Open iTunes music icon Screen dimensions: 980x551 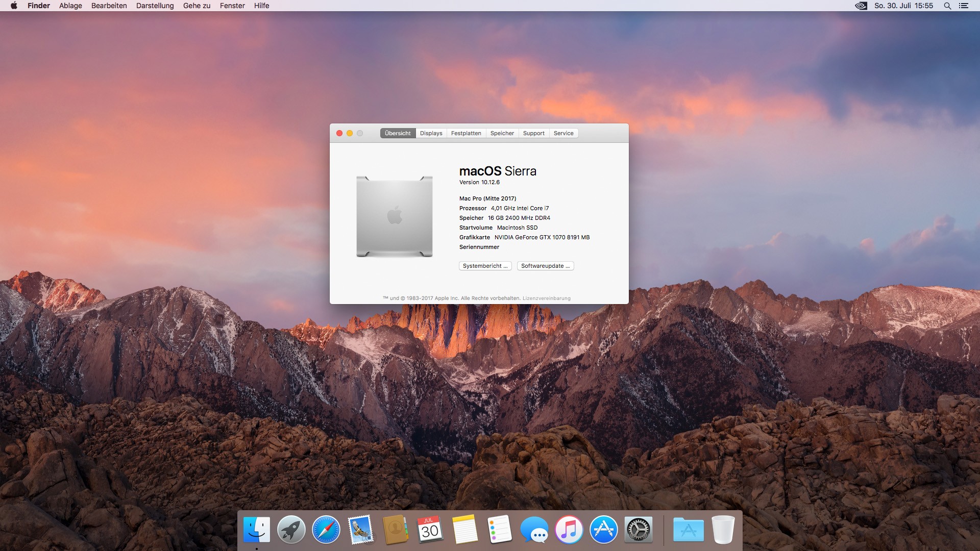tap(569, 530)
